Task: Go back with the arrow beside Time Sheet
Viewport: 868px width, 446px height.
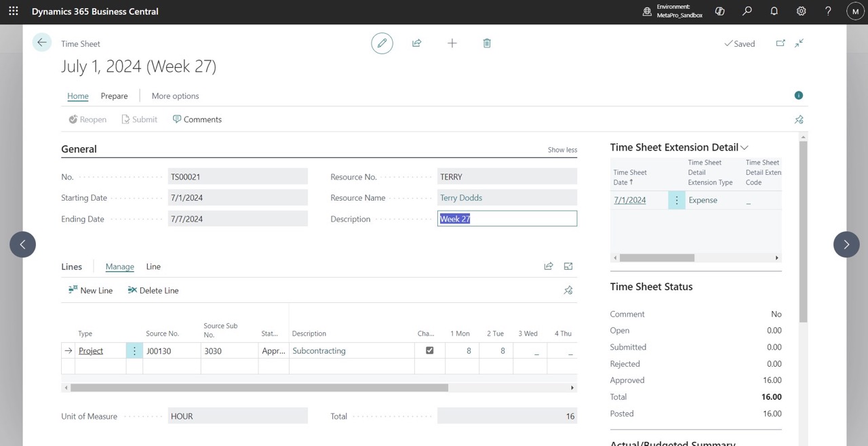Action: (x=42, y=43)
